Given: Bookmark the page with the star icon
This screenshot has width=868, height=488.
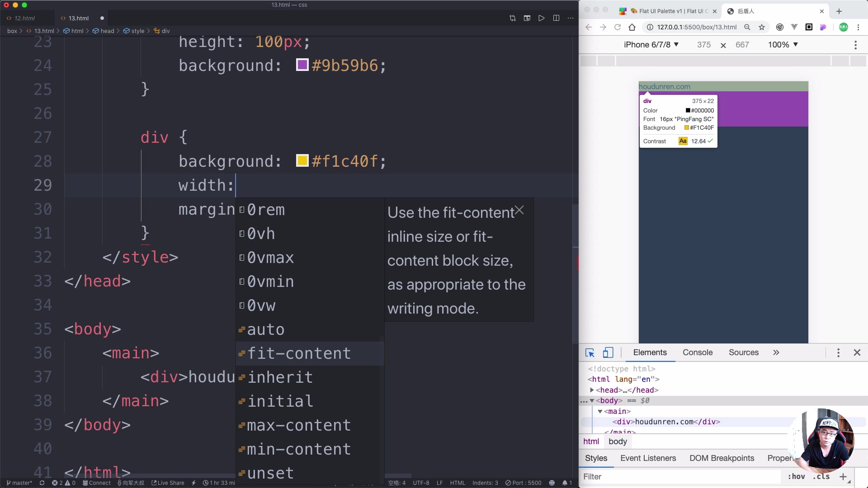Looking at the screenshot, I should 762,27.
